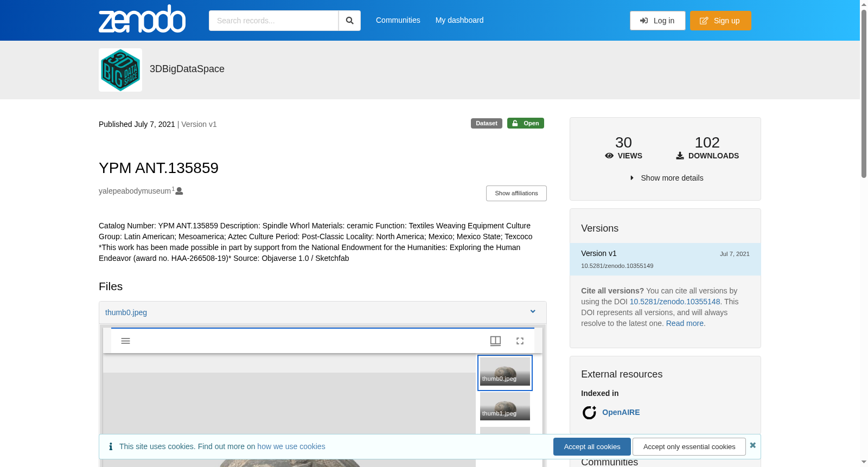Toggle the book view icon in previewer
Screen dimensions: 868x467
tap(495, 341)
